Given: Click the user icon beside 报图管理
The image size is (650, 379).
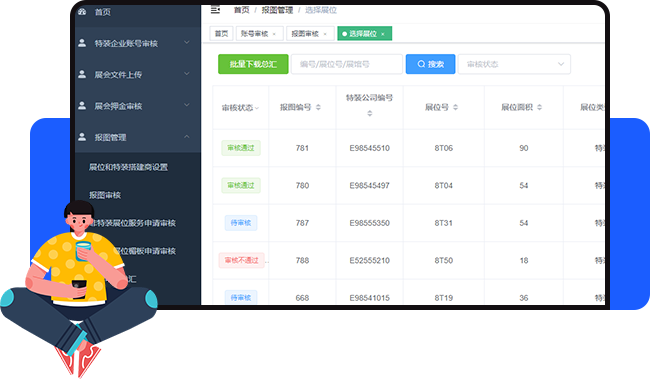Looking at the screenshot, I should click(82, 136).
